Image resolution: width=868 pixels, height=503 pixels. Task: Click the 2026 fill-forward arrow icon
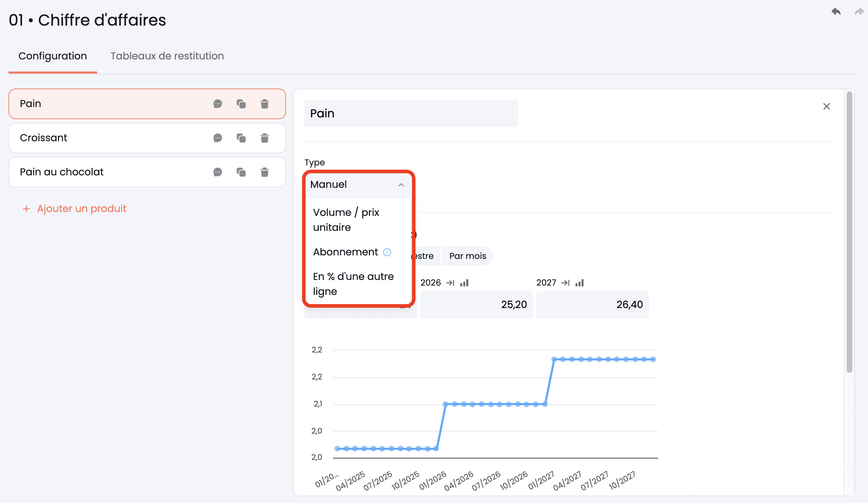(x=450, y=283)
